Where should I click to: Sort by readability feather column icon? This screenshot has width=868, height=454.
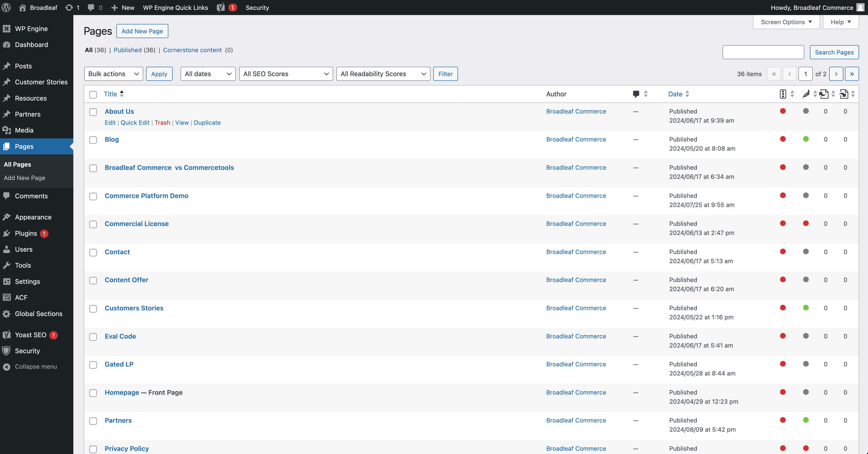pos(806,94)
